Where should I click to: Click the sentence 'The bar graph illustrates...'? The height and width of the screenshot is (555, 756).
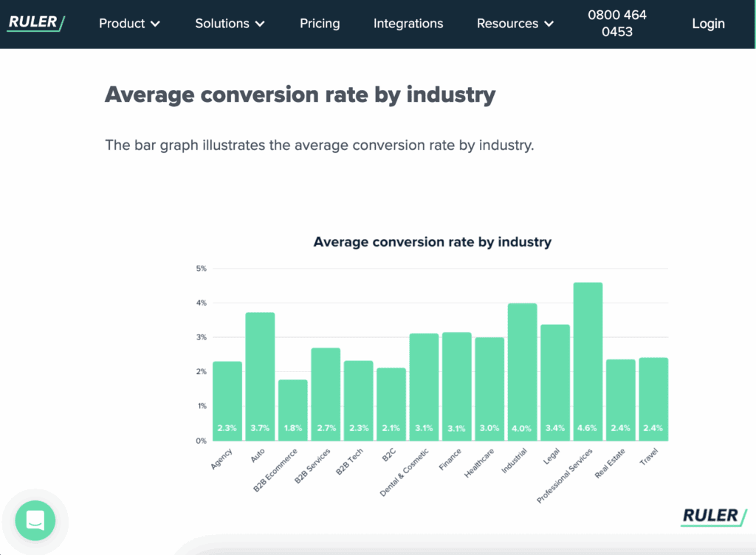tap(320, 145)
